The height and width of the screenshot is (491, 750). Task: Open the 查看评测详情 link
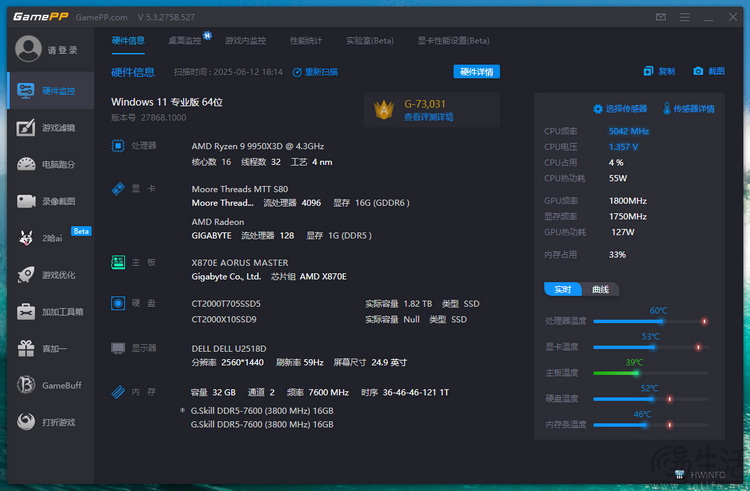pyautogui.click(x=429, y=117)
